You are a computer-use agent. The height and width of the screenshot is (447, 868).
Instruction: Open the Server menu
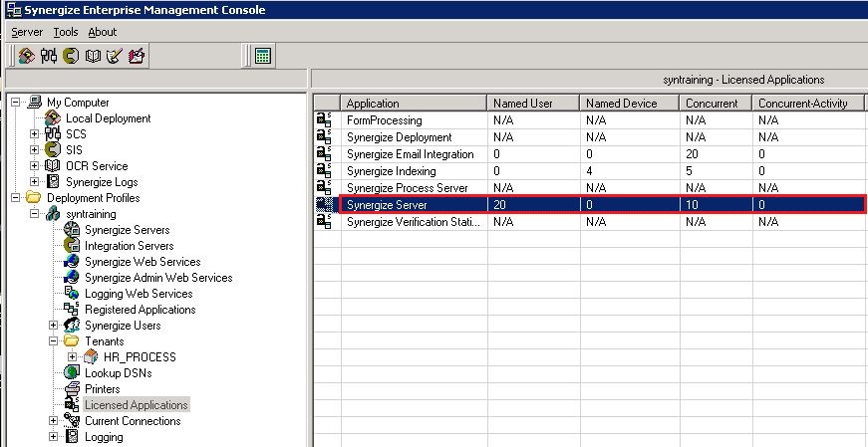tap(27, 32)
